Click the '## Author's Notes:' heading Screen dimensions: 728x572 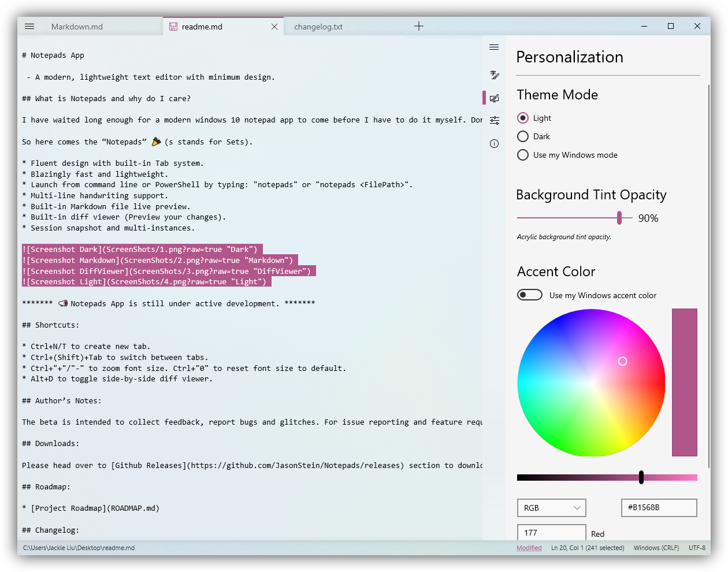point(62,401)
